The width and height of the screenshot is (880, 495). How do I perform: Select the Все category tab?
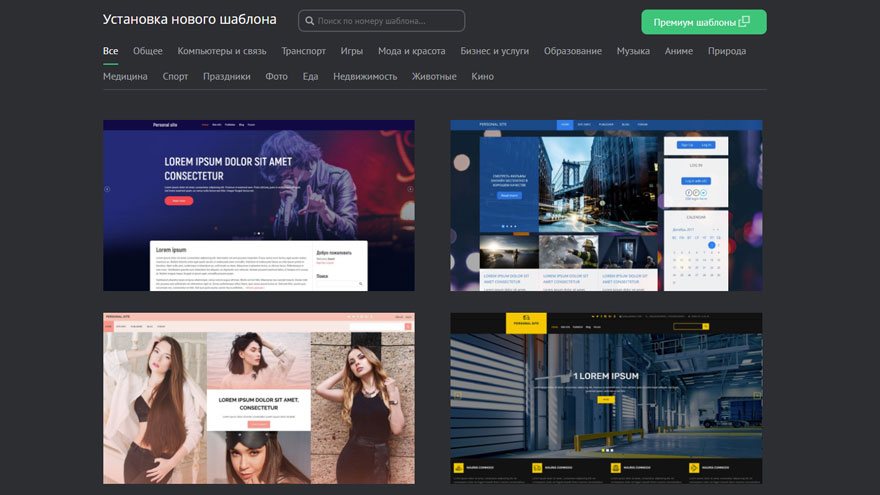tap(110, 51)
